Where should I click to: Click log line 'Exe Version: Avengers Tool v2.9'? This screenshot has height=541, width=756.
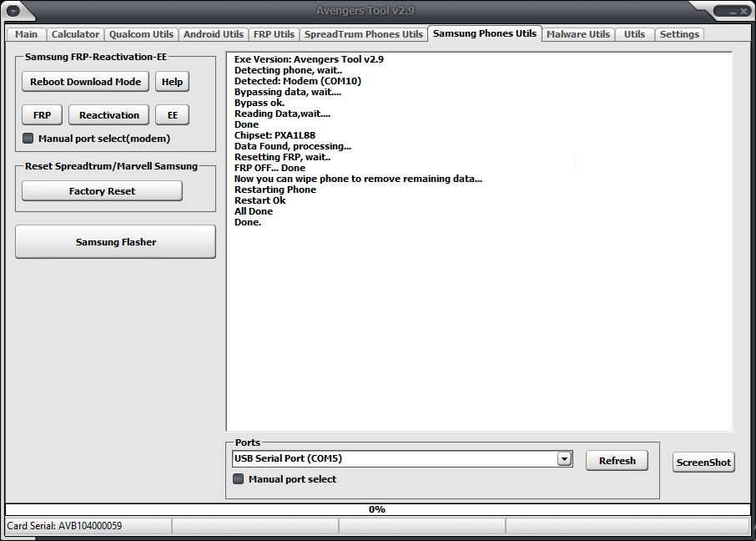pos(309,59)
